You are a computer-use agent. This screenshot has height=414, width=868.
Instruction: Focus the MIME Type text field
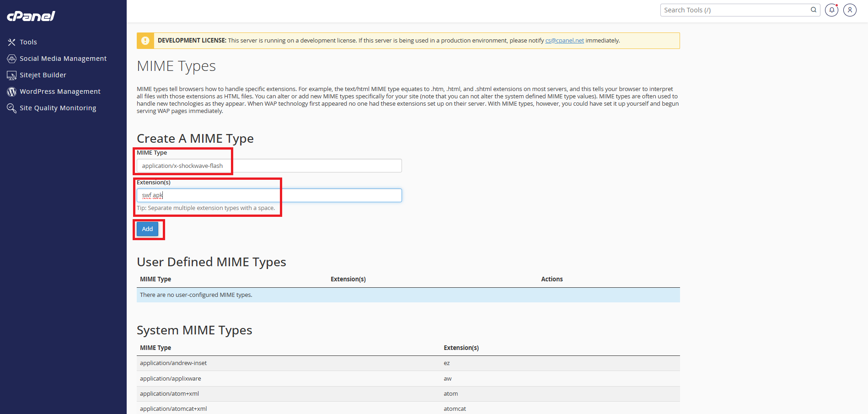click(x=269, y=166)
